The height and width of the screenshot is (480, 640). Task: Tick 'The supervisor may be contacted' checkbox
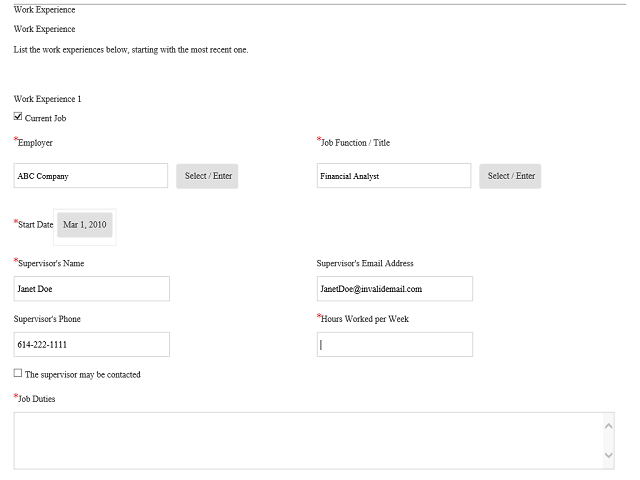18,373
